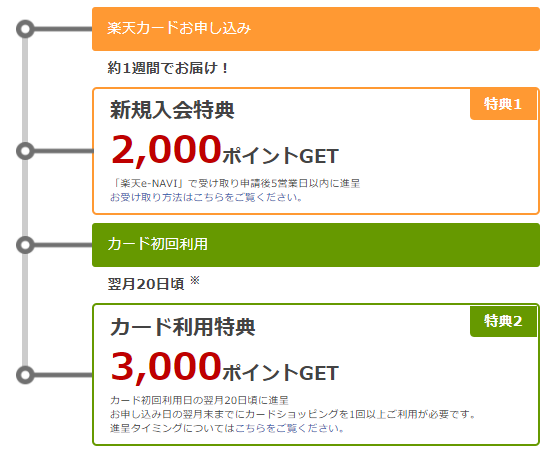Screen dimensions: 553x455
Task: Click the orange 楽天カードお申し込み banner
Action: [x=316, y=29]
